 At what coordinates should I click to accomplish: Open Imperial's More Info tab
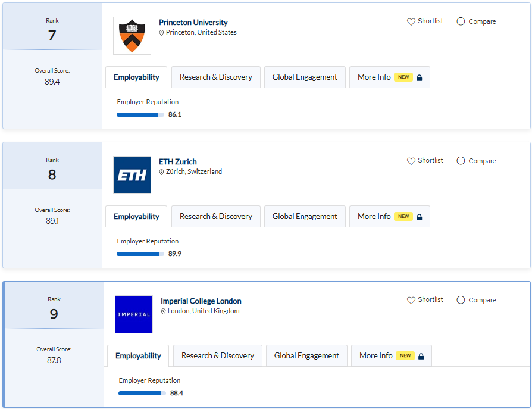pos(391,355)
